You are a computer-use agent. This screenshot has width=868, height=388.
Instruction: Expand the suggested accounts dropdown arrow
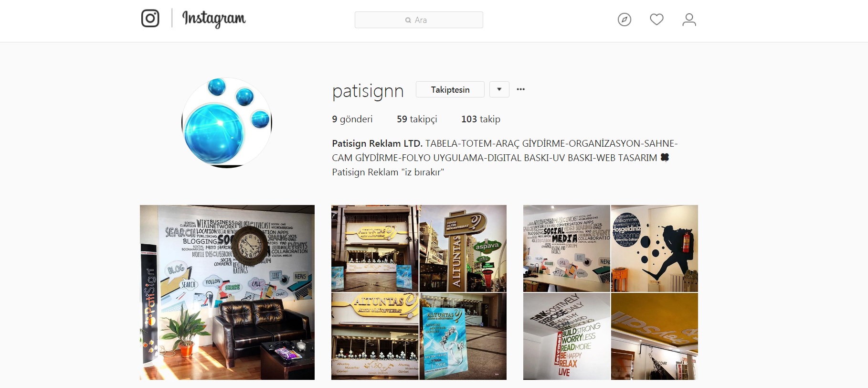(499, 89)
